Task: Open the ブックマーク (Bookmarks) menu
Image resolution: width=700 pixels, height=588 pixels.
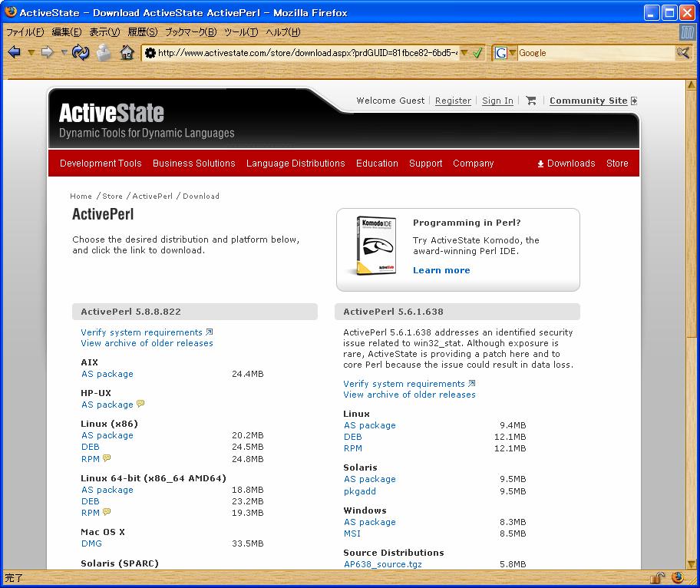Action: click(x=190, y=32)
